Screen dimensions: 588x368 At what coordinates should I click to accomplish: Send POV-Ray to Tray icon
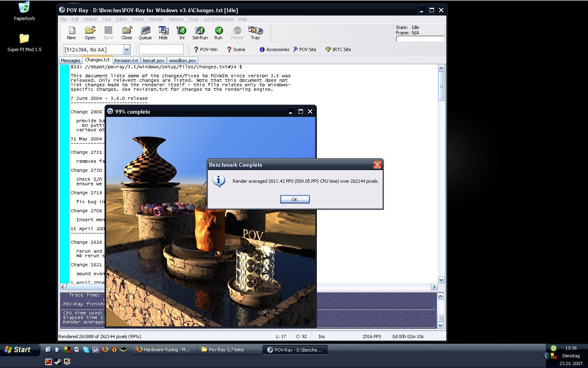(255, 33)
